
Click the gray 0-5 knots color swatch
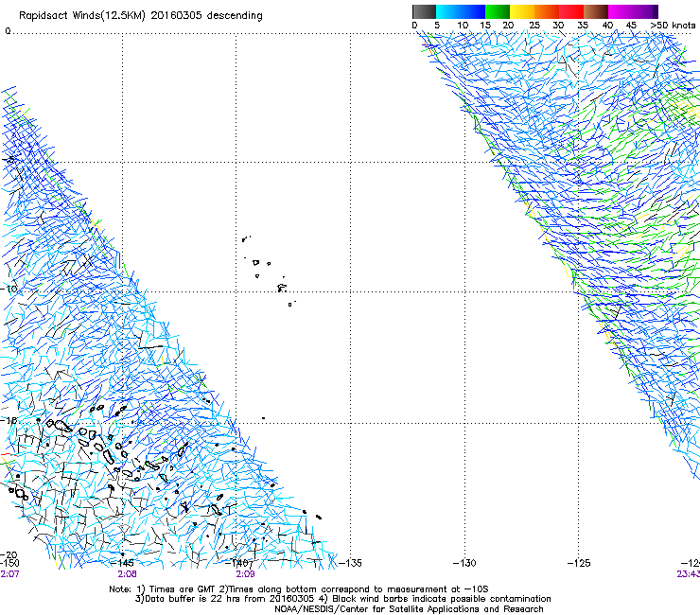coord(424,11)
